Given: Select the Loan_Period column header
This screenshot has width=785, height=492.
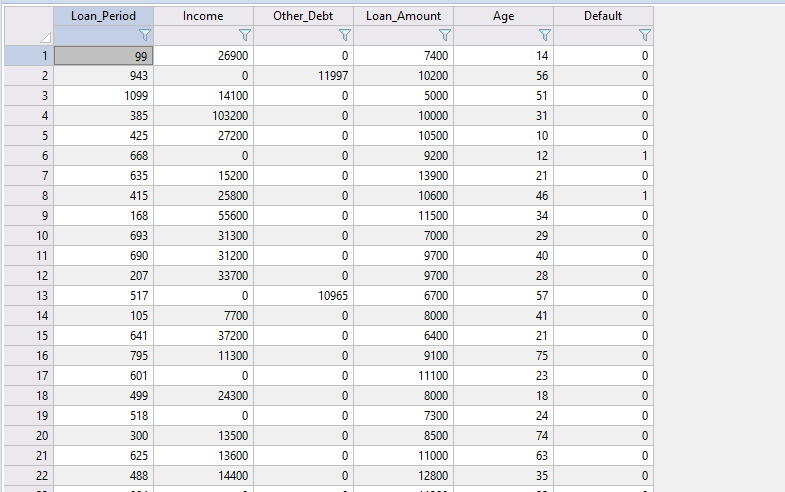Looking at the screenshot, I should [104, 16].
